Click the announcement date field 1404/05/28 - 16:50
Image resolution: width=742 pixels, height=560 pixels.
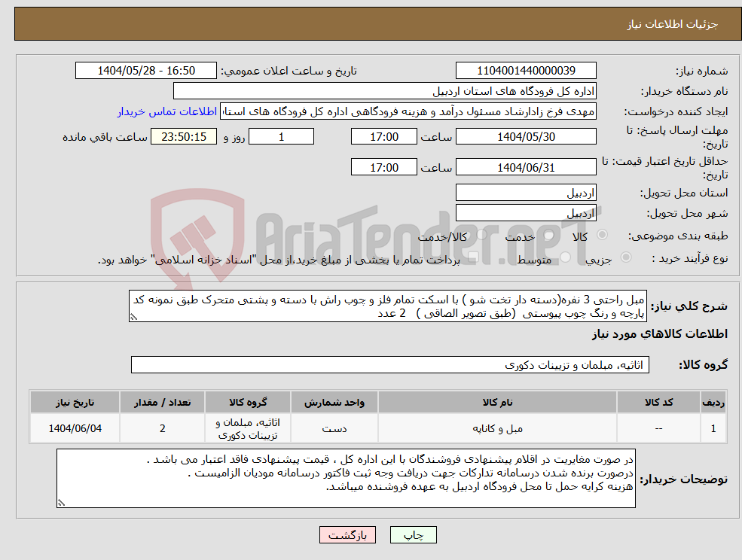(146, 70)
